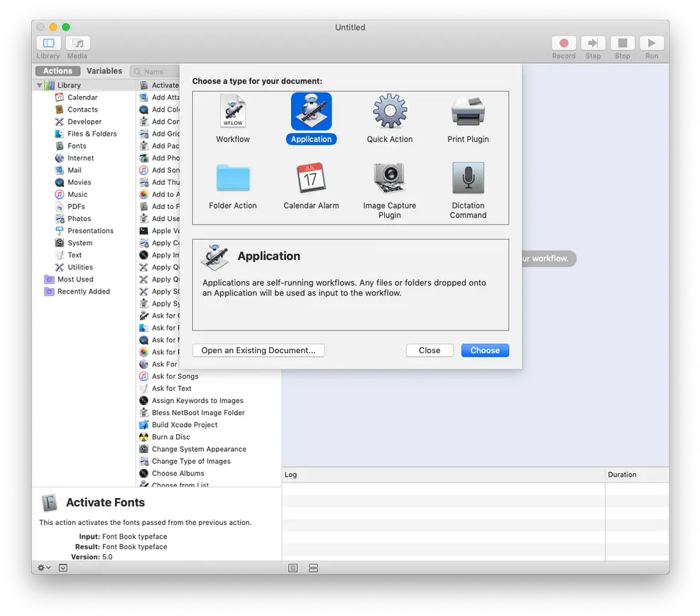700x616 pixels.
Task: Open the gear action menu at bottom left
Action: (44, 568)
